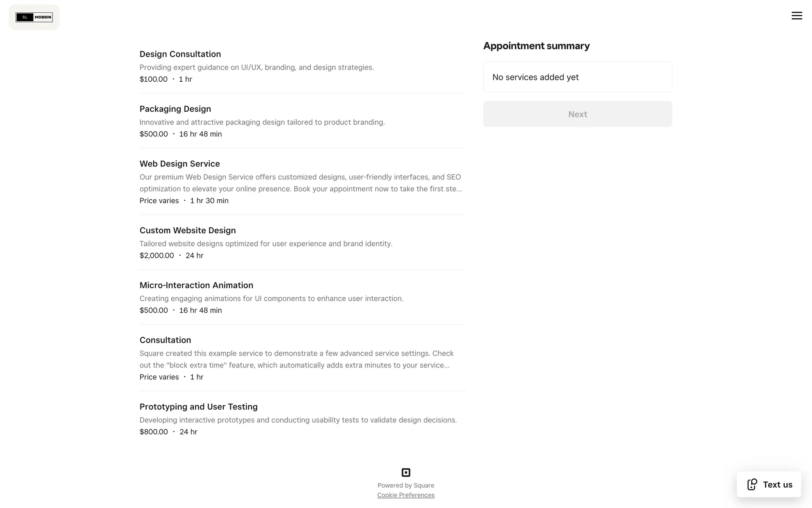Open the Text us widget
Image resolution: width=812 pixels, height=508 pixels.
pyautogui.click(x=777, y=485)
